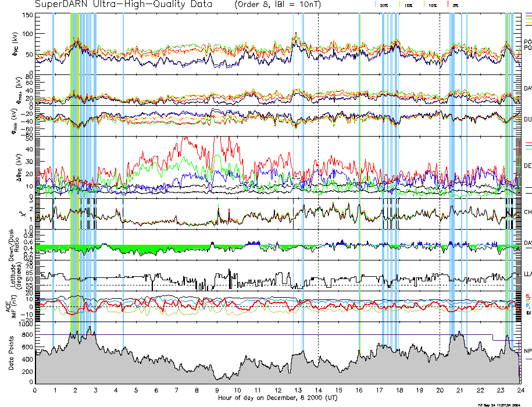Click the hour '17' tick label

click(379, 390)
